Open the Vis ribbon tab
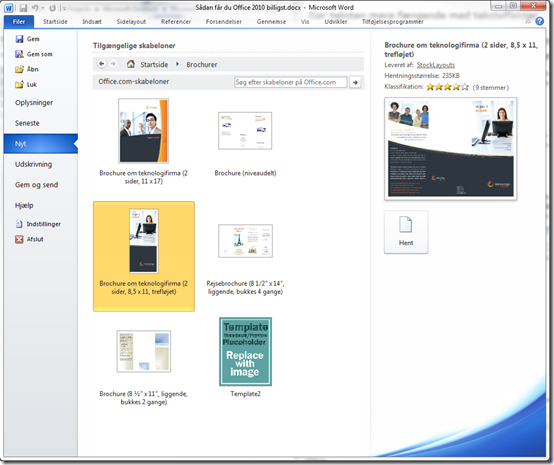Screen dimensions: 554x465 (x=305, y=22)
